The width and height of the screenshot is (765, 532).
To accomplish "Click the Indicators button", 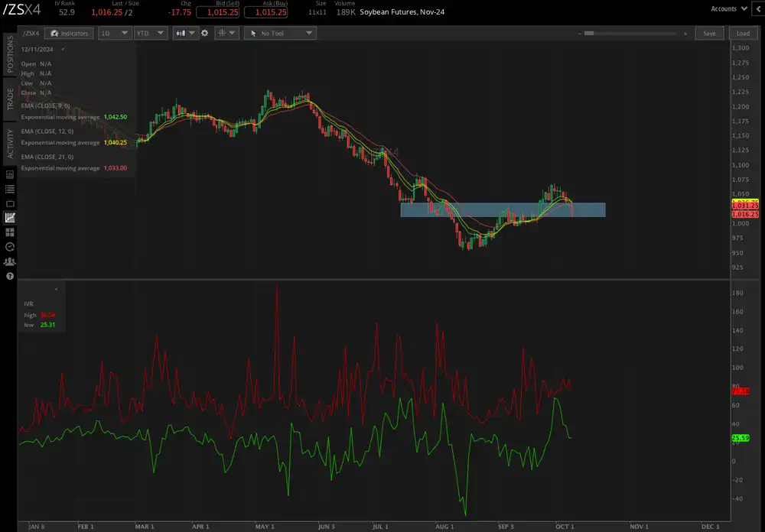I will (x=69, y=34).
